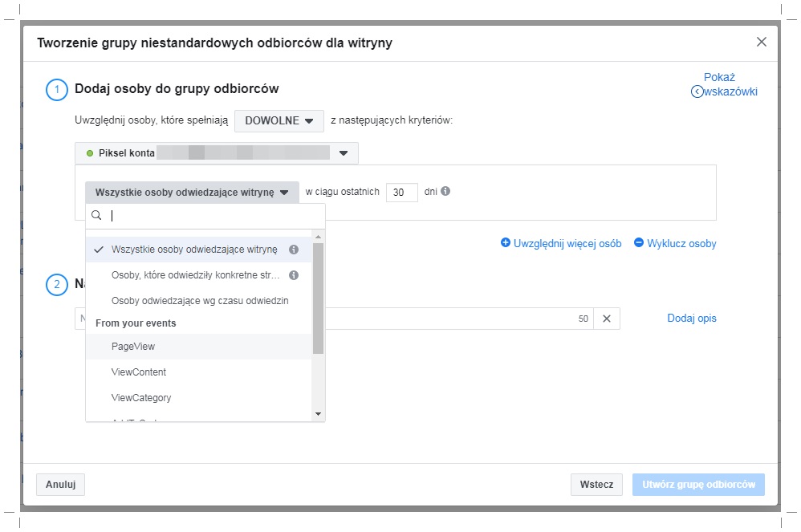Info icon for Osoby, które odwiedziły konkretne
This screenshot has height=532, width=801.
pyautogui.click(x=294, y=275)
